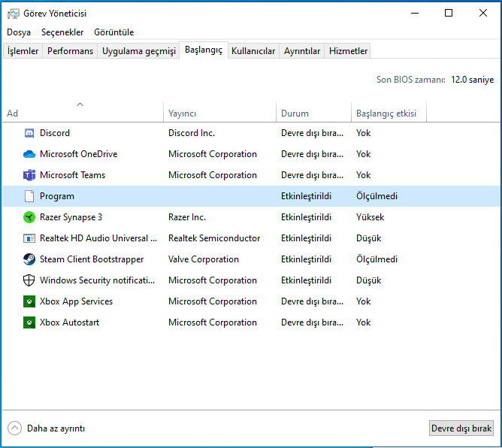Viewport: 502px width, 448px height.
Task: Select Realtek HD Audio Universal entry
Action: pos(98,238)
